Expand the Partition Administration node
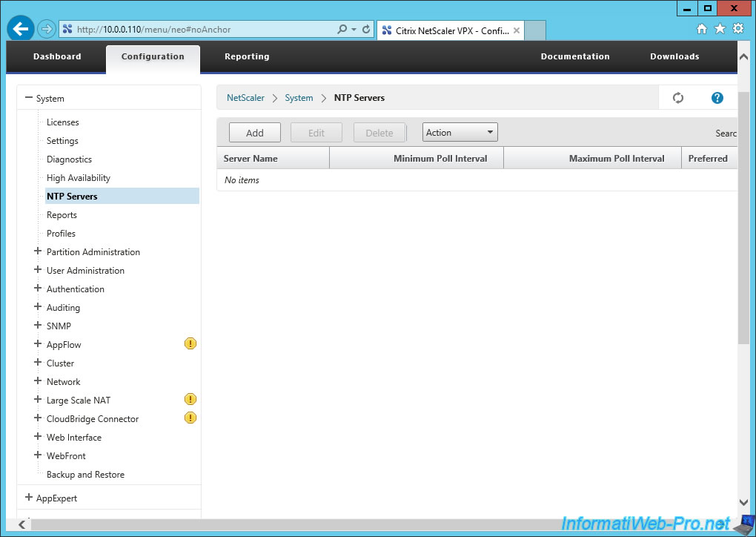Image resolution: width=756 pixels, height=537 pixels. (x=38, y=251)
